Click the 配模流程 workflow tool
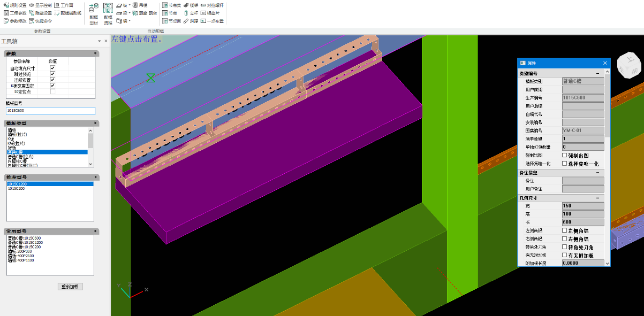The height and width of the screenshot is (316, 644). [x=108, y=14]
